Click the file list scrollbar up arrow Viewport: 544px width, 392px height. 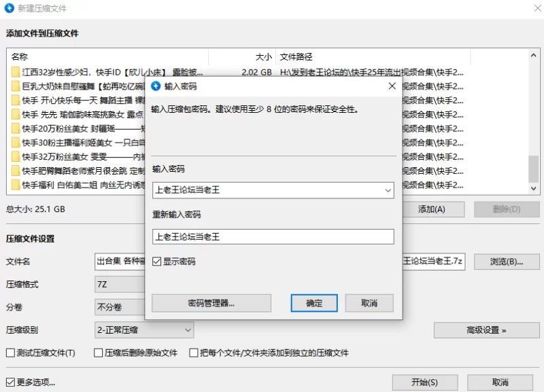click(533, 55)
